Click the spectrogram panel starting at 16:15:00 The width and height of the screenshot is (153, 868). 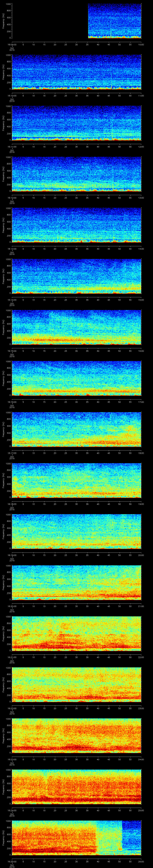[x=76, y=327]
